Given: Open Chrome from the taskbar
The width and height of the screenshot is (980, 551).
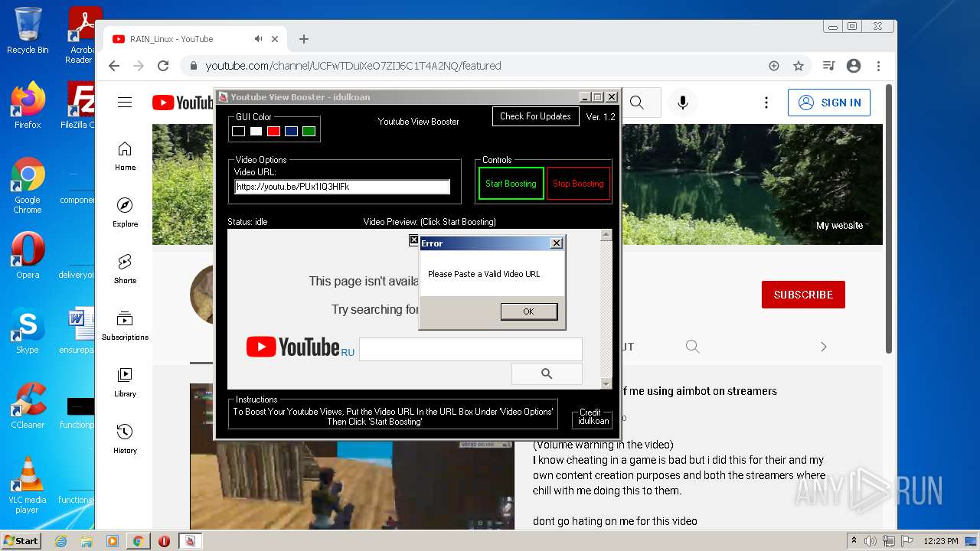Looking at the screenshot, I should (138, 541).
